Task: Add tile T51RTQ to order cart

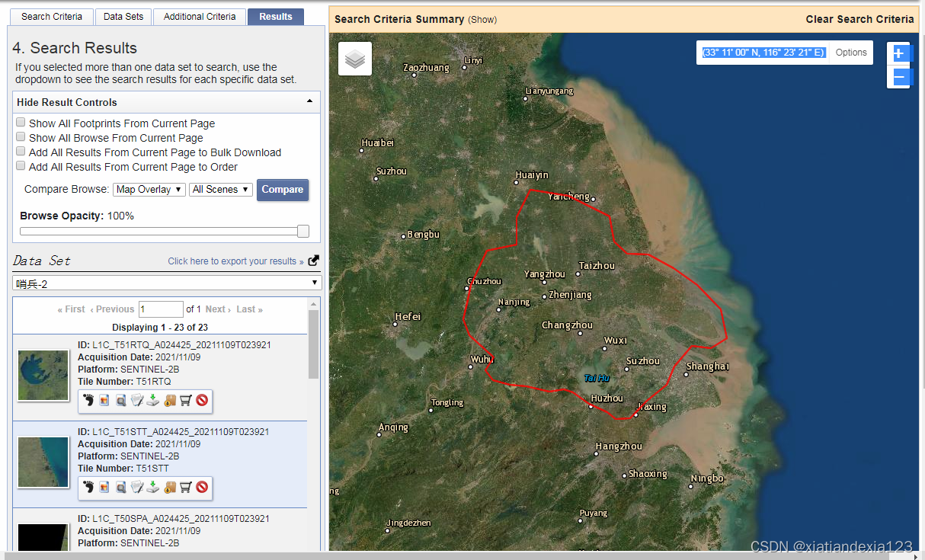Action: pos(185,400)
